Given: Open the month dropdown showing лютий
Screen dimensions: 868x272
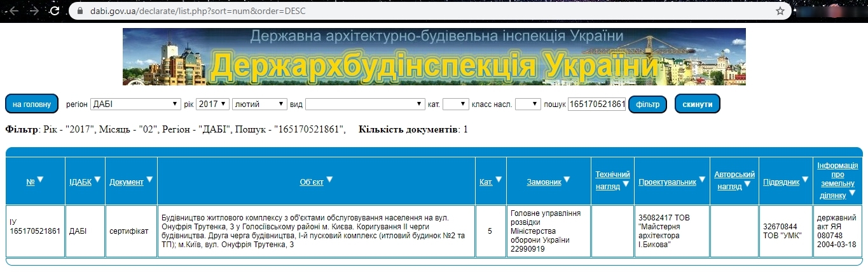Looking at the screenshot, I should [259, 104].
